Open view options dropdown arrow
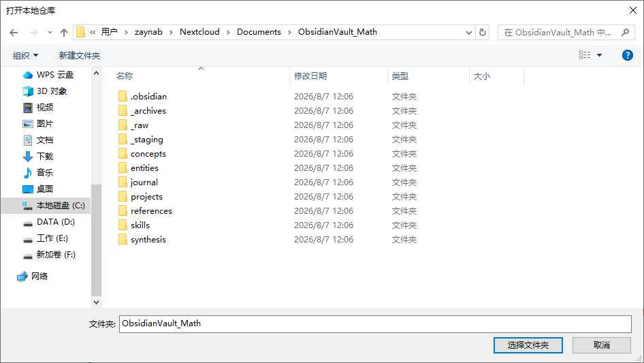 (x=599, y=55)
